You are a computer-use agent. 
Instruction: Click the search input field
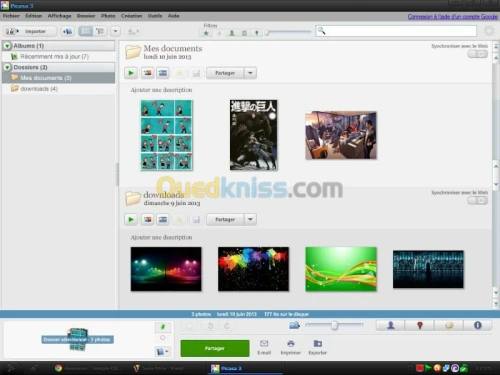396,31
